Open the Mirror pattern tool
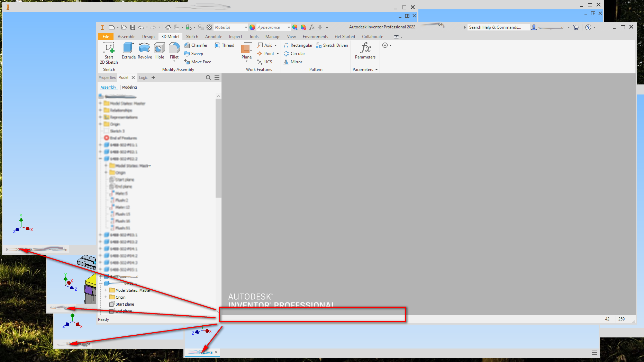 click(x=293, y=62)
